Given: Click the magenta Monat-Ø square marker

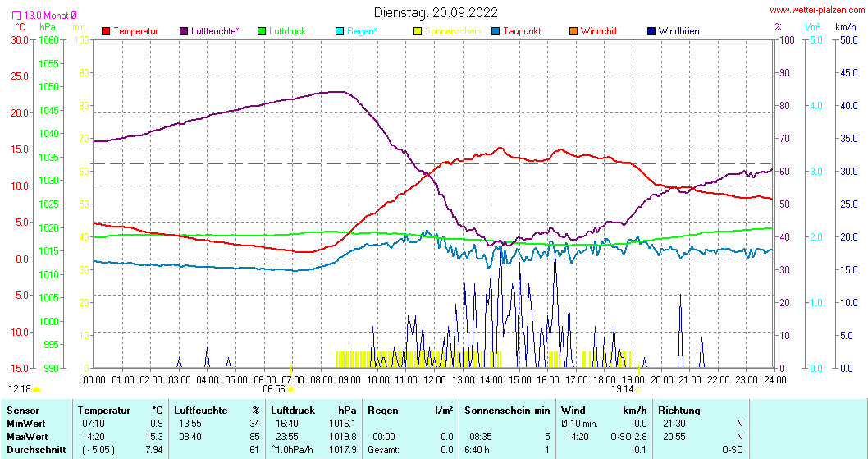Looking at the screenshot, I should click(x=16, y=16).
